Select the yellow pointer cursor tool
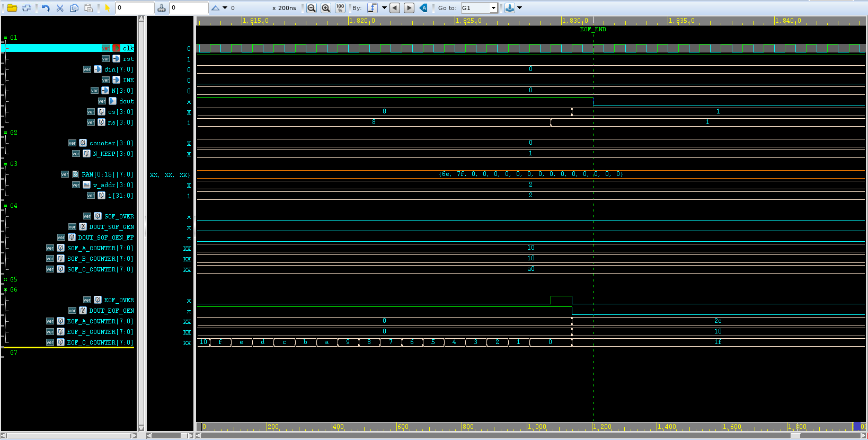The width and height of the screenshot is (868, 440). (108, 8)
